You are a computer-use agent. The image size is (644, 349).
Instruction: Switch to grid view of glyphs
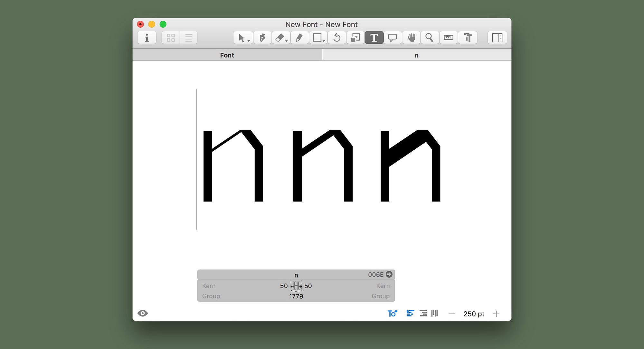click(171, 38)
